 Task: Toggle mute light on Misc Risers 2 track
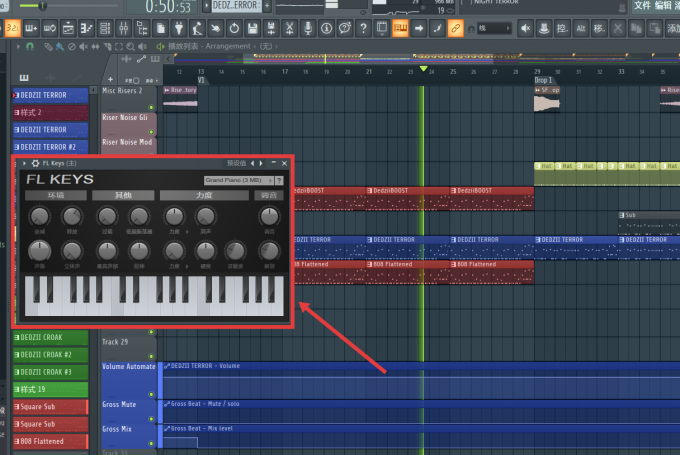coord(151,107)
